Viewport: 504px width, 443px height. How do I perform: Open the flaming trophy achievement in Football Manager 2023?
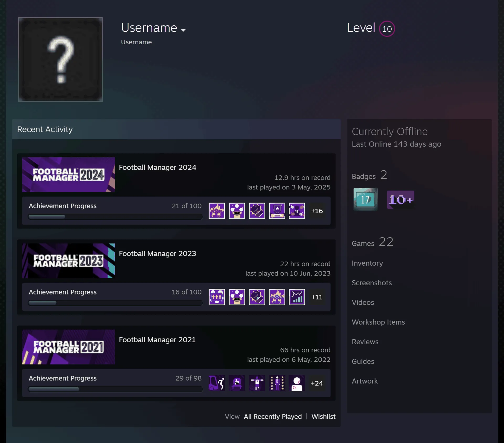[x=277, y=297]
